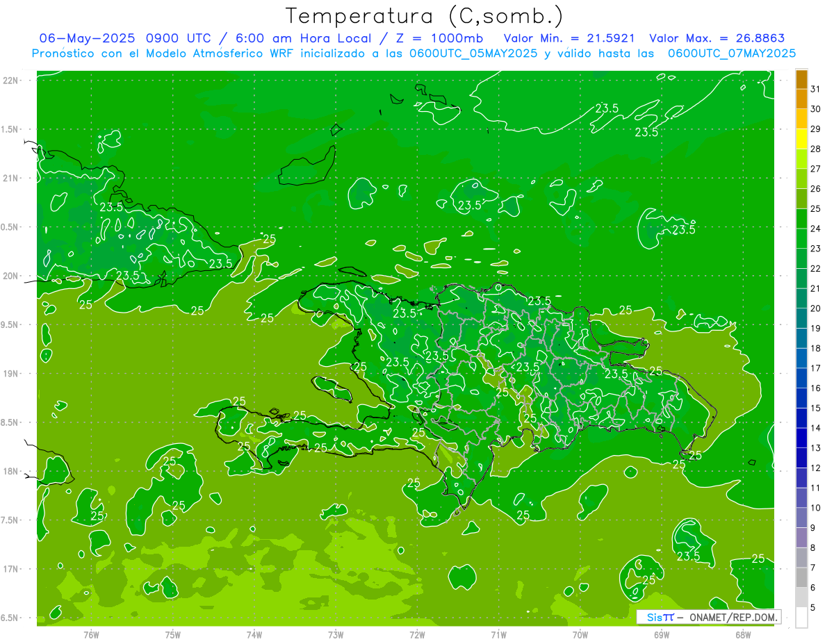The height and width of the screenshot is (644, 834).
Task: Click the '0600UTC_07MAY2025' valid-until time
Action: 732,53
